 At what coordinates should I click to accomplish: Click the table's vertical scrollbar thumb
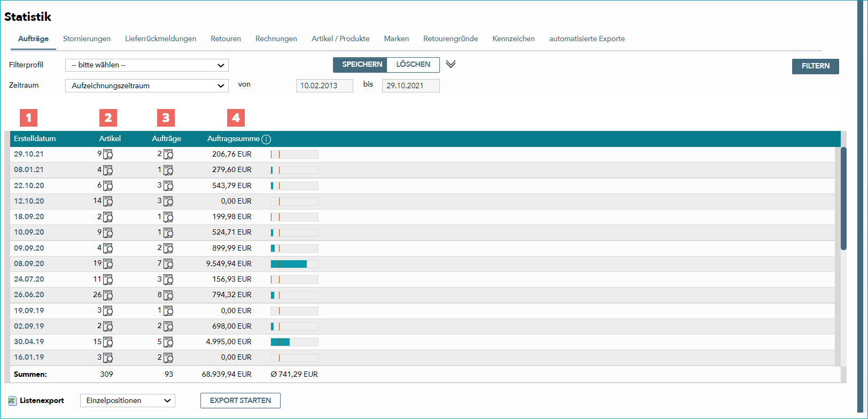843,198
